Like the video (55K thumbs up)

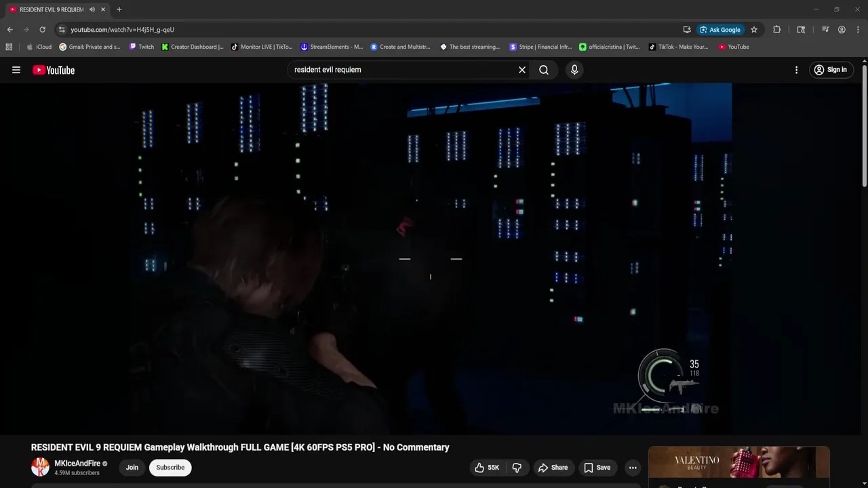[x=487, y=468]
